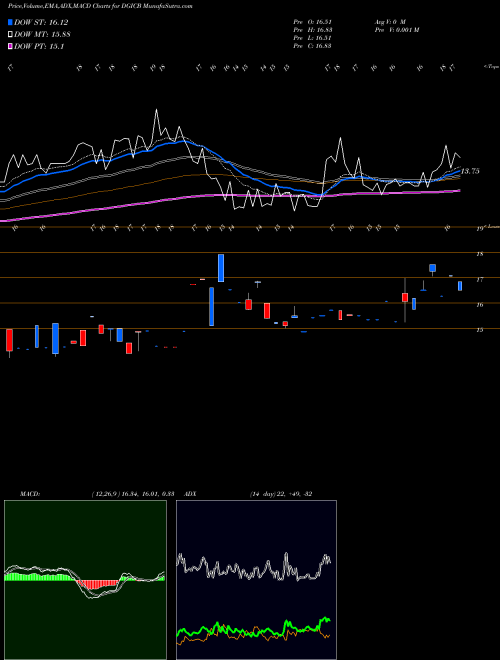Select the 'DOW ST: 16.12' legend label
This screenshot has width=500, height=660.
[x=41, y=22]
